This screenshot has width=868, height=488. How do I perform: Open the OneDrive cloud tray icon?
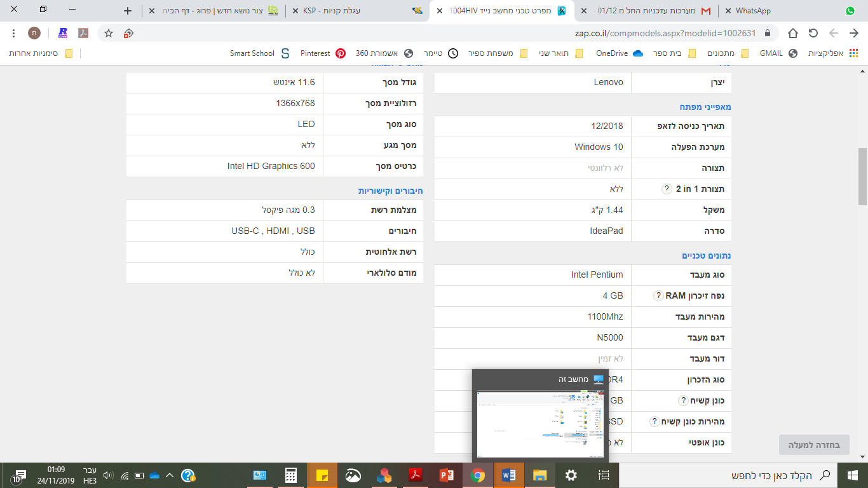(x=154, y=475)
